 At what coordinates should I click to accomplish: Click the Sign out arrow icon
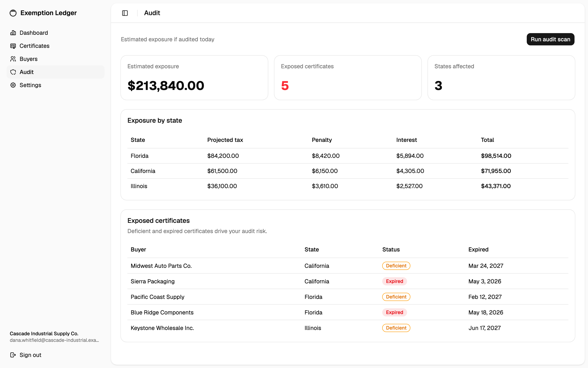[13, 355]
